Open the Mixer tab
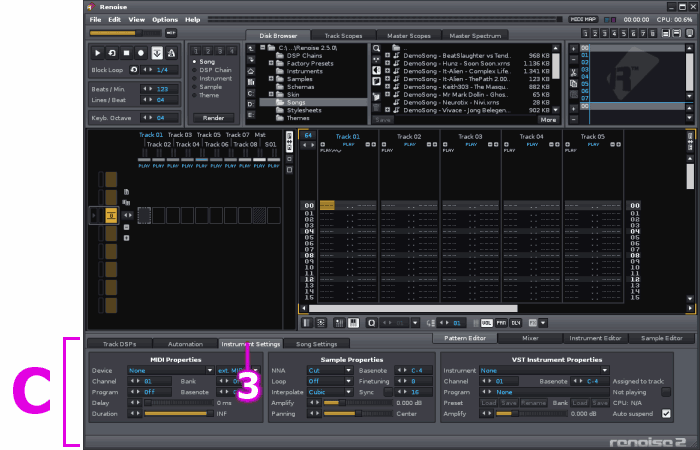This screenshot has width=700, height=450. [x=530, y=338]
